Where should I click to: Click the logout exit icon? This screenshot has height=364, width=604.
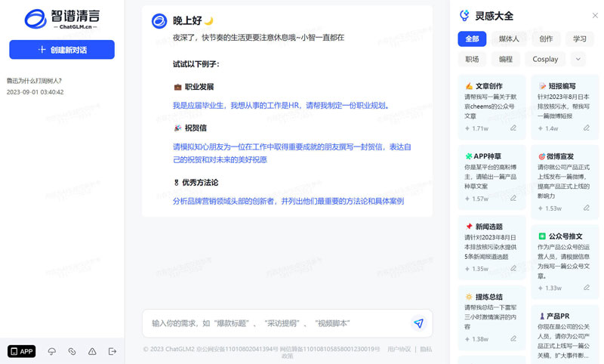tap(112, 351)
